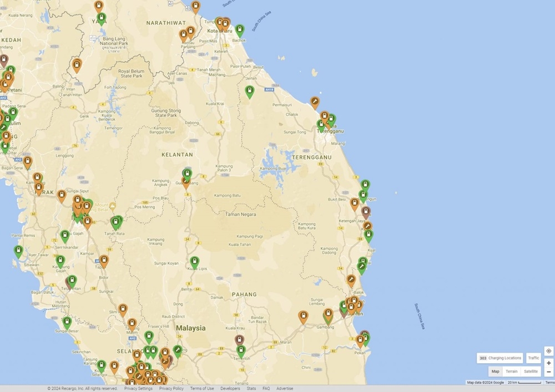Select orange pin beside Royal Belum State Park
This screenshot has width=555, height=392.
(x=77, y=65)
